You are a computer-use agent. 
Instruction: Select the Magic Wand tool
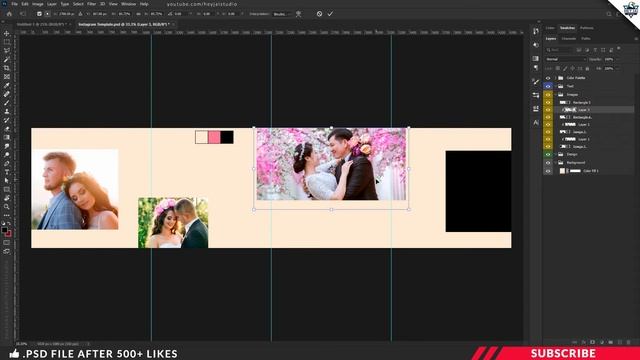click(7, 59)
